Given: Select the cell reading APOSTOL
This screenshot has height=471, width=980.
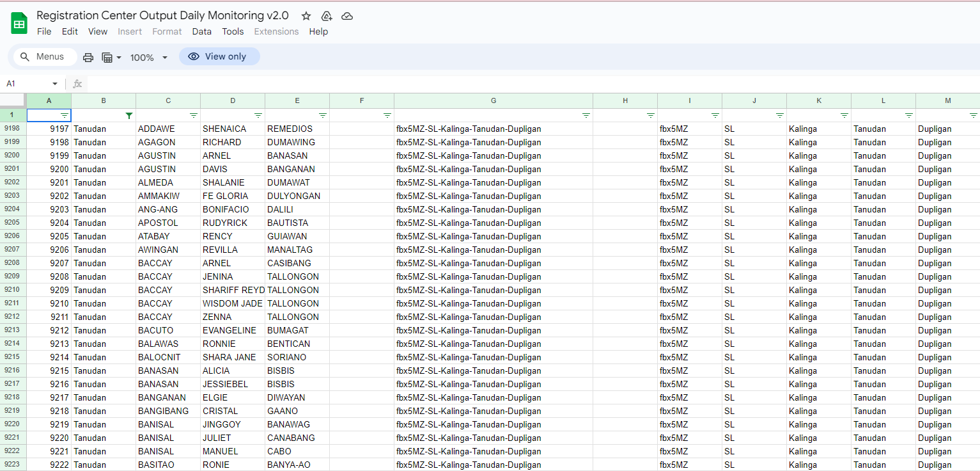Looking at the screenshot, I should click(x=168, y=223).
